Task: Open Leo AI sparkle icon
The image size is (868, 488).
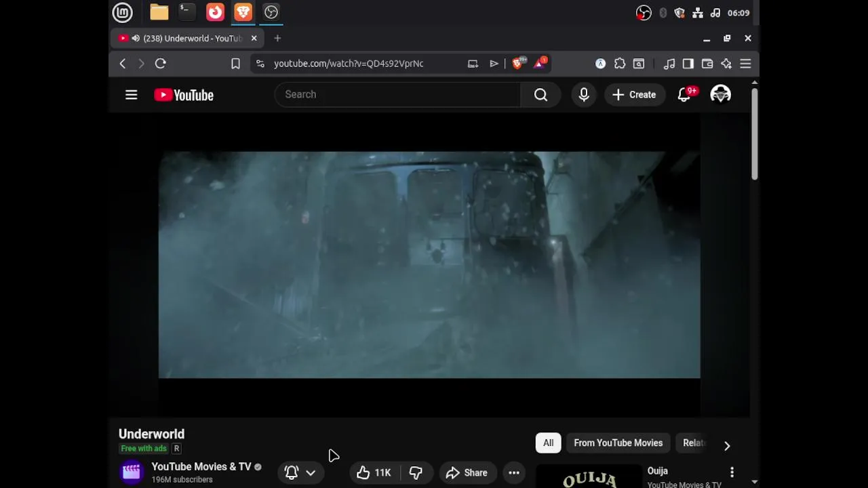Action: point(726,64)
